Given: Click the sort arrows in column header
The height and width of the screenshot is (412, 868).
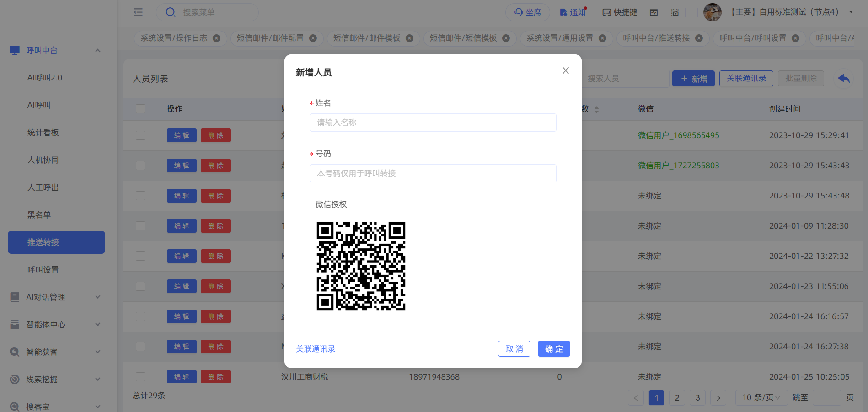Looking at the screenshot, I should click(x=596, y=109).
